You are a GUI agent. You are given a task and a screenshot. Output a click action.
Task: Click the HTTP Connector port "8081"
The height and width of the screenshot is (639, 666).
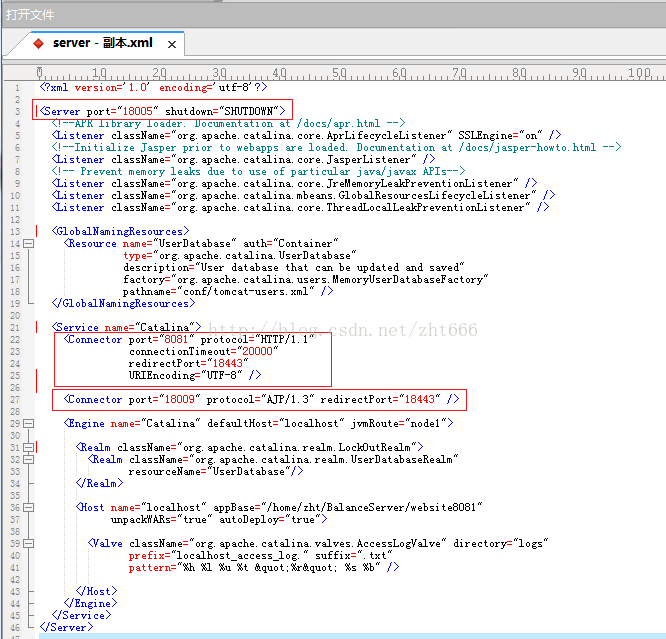tap(176, 339)
